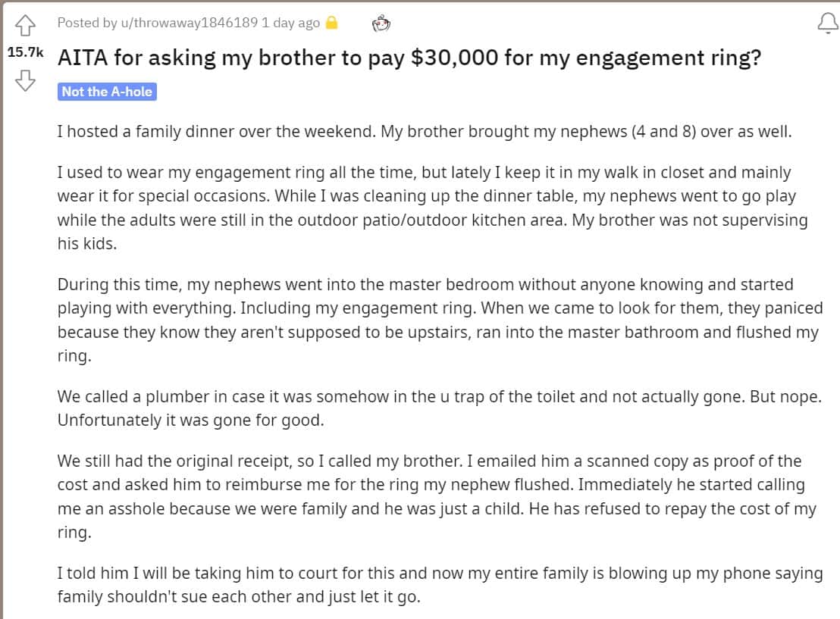Click the blue flair label beneath the title
This screenshot has width=840, height=619.
coord(107,92)
